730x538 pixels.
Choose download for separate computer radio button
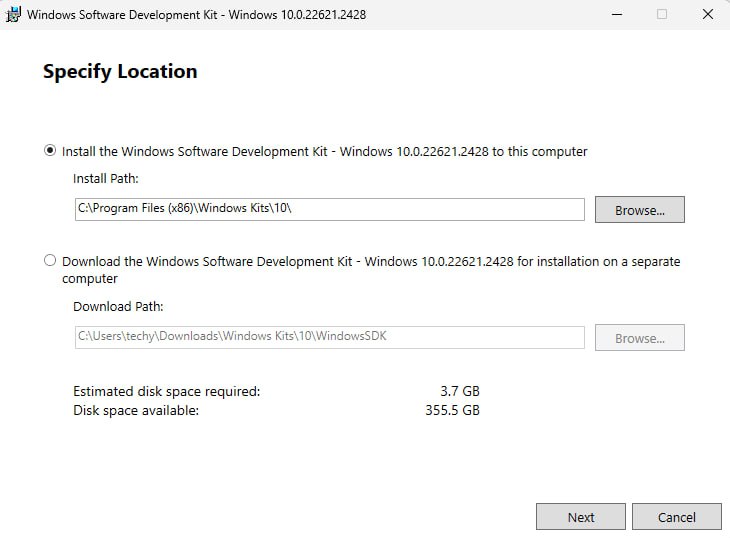(50, 261)
